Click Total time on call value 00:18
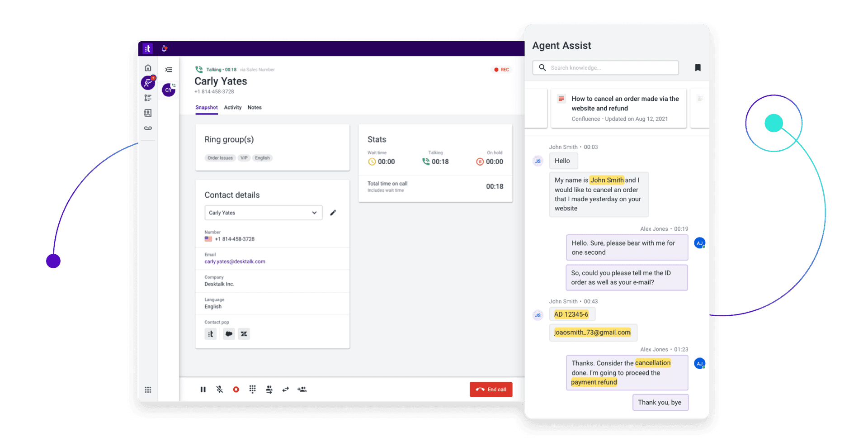 pos(495,186)
